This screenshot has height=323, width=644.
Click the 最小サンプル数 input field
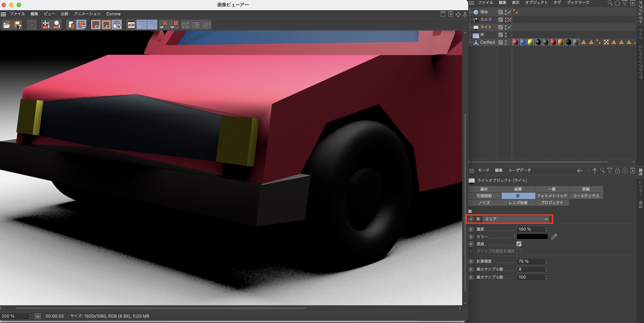[x=530, y=269]
